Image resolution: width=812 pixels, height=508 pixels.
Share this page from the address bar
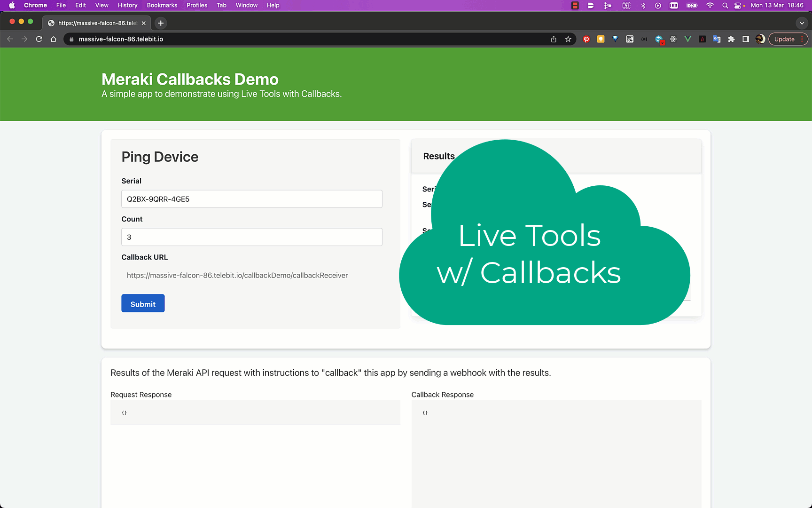point(554,39)
